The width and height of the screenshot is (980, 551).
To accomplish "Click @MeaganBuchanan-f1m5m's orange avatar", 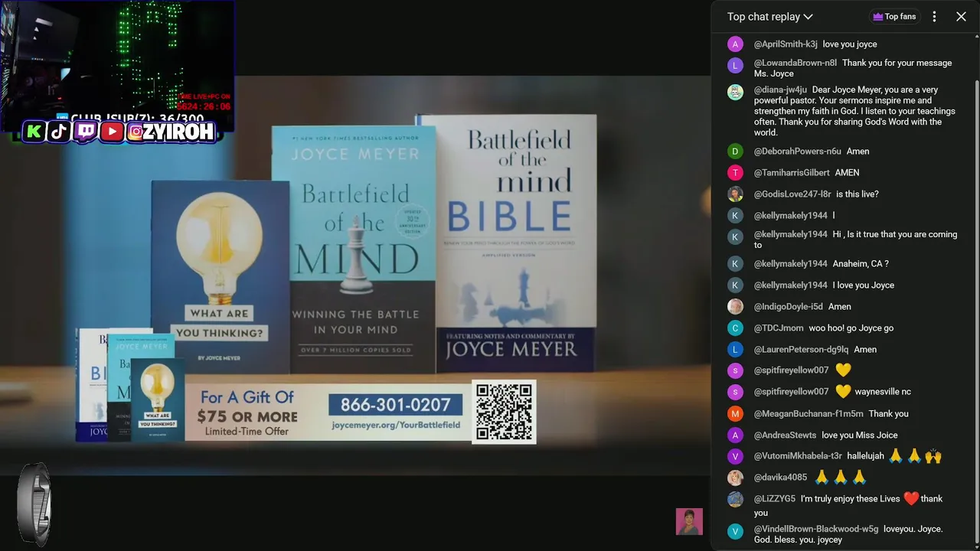I will (x=735, y=414).
